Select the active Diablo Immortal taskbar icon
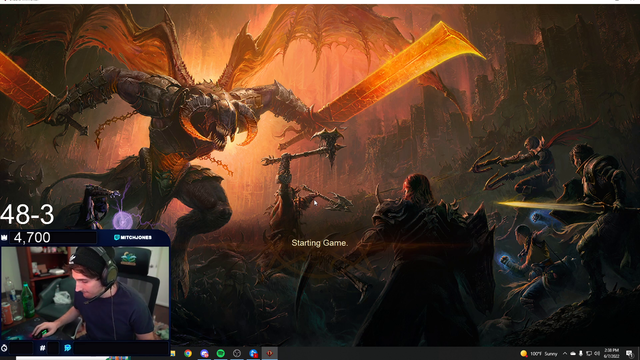640x360 pixels. pyautogui.click(x=269, y=353)
